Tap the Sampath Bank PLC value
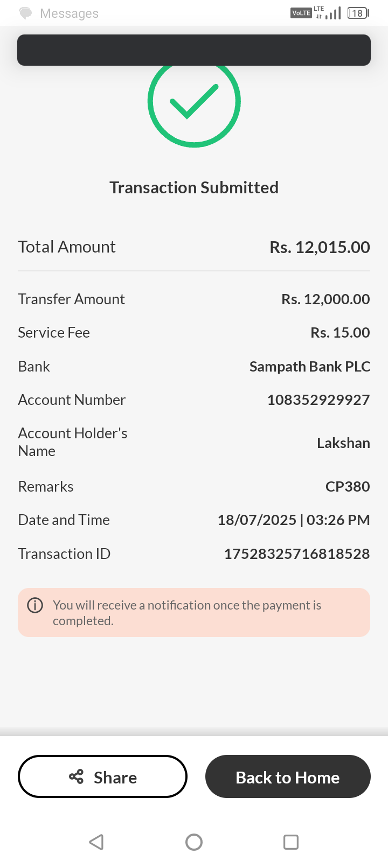 pyautogui.click(x=310, y=366)
